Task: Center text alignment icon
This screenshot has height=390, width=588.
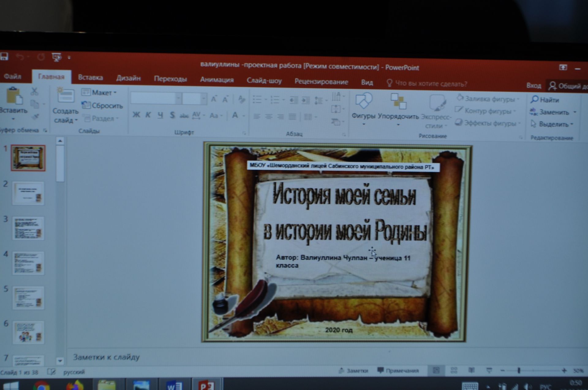Action: pyautogui.click(x=269, y=117)
